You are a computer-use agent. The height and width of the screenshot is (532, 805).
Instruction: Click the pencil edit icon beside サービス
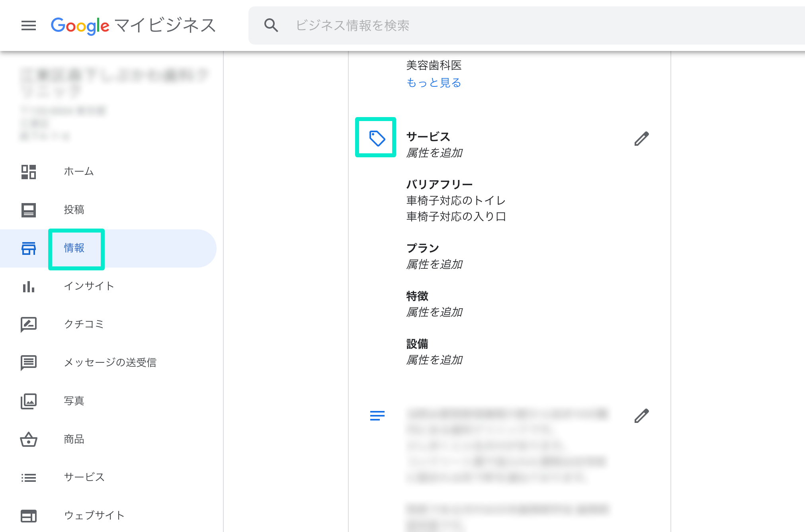pos(641,139)
